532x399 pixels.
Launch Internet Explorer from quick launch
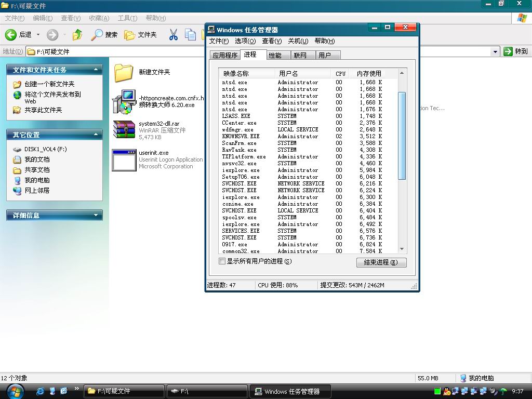point(41,391)
